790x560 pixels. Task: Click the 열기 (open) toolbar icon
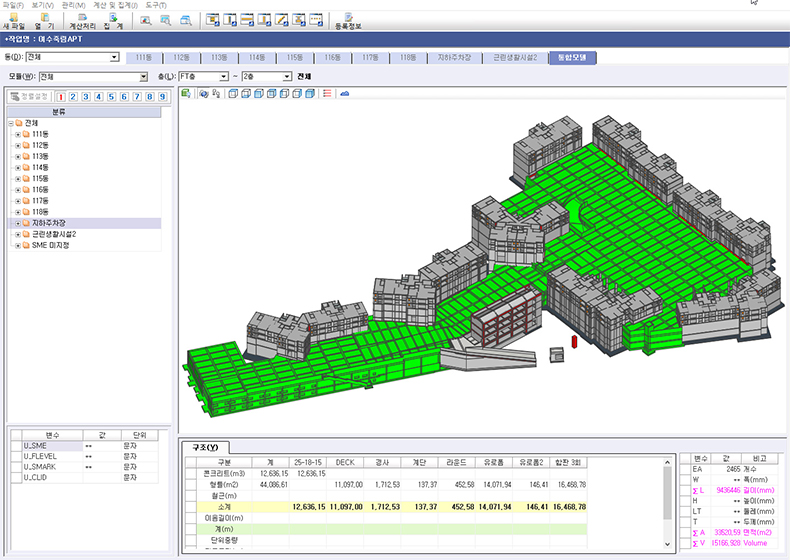pyautogui.click(x=44, y=21)
